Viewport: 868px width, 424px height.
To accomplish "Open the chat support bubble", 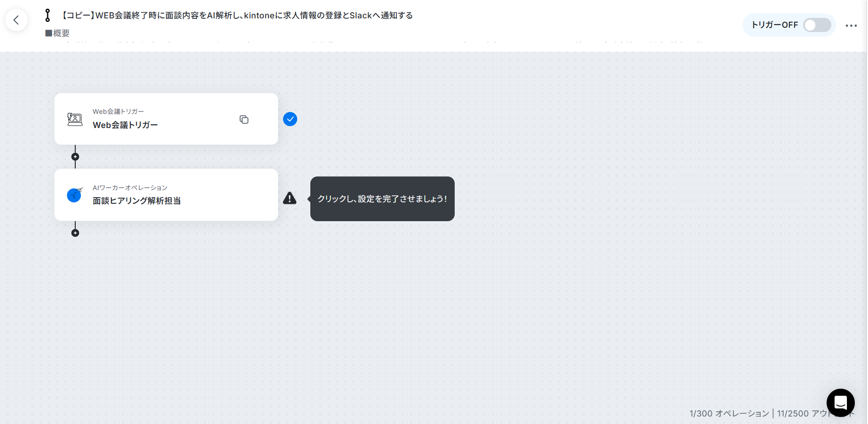I will pos(840,403).
